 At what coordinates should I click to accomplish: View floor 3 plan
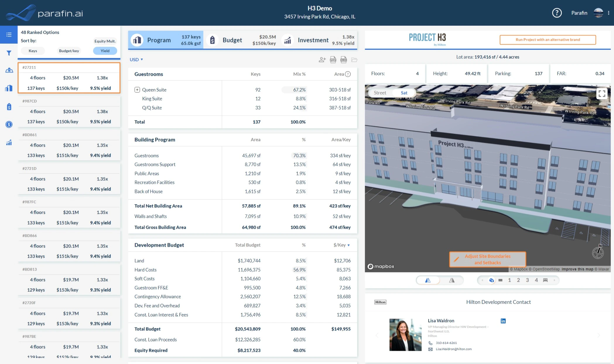527,280
